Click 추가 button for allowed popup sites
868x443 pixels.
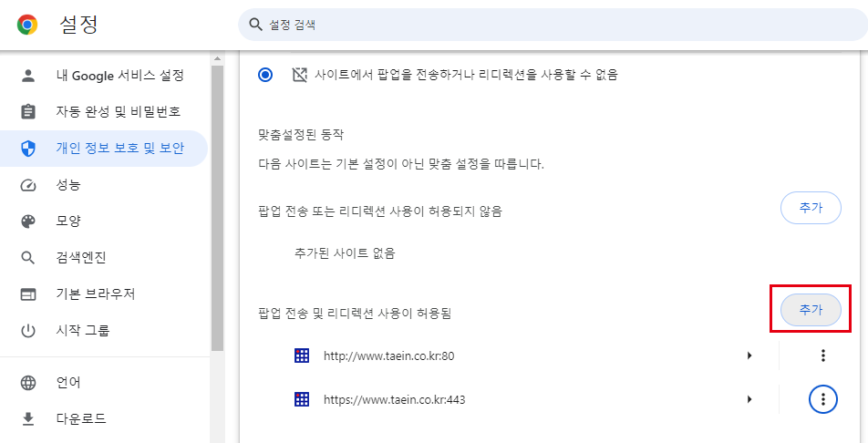[811, 310]
